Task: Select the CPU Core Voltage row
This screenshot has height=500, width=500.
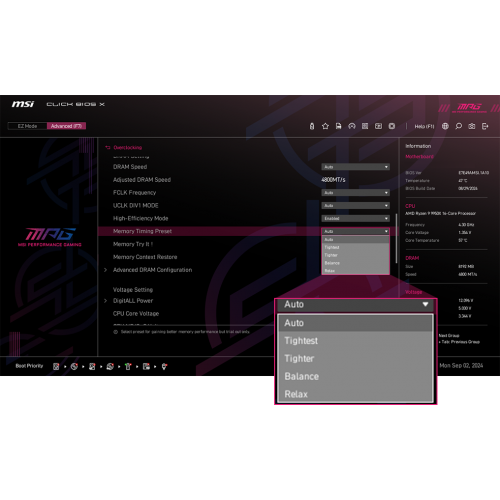Action: 136,314
